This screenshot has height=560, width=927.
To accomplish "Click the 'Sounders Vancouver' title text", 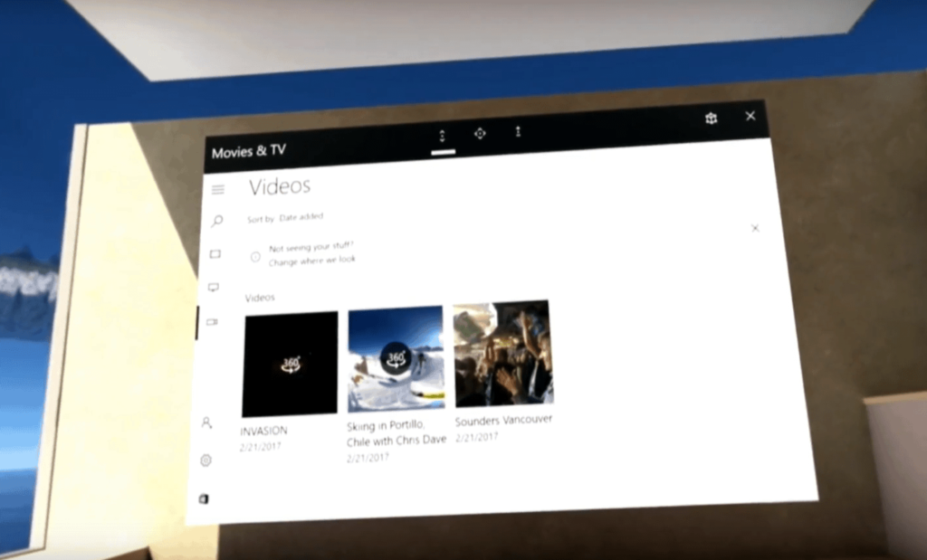I will click(x=503, y=420).
